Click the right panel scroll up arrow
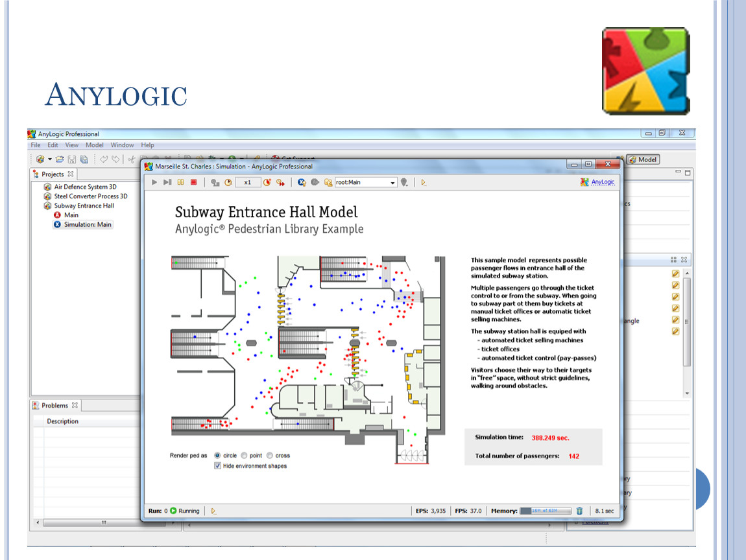The width and height of the screenshot is (746, 560). [687, 274]
